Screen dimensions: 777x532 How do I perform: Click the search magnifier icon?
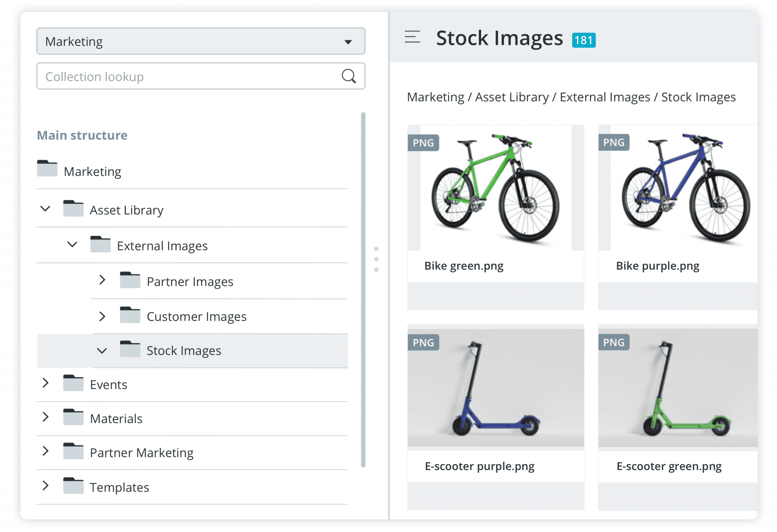(x=348, y=76)
